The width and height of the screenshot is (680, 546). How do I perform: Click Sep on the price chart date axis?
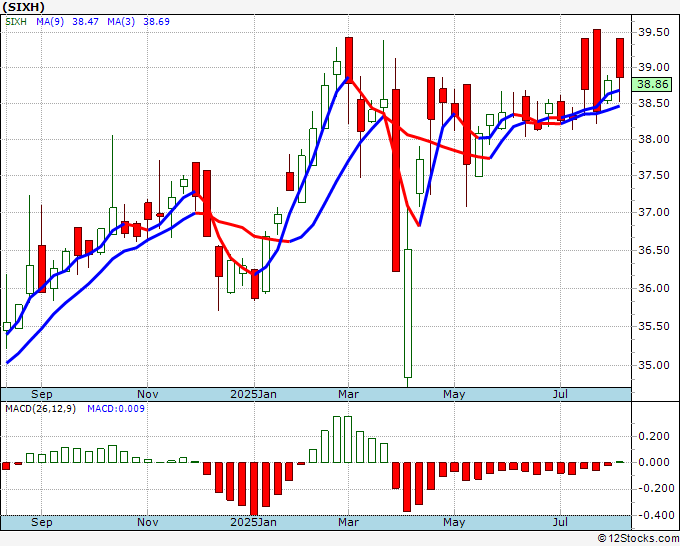[x=42, y=394]
